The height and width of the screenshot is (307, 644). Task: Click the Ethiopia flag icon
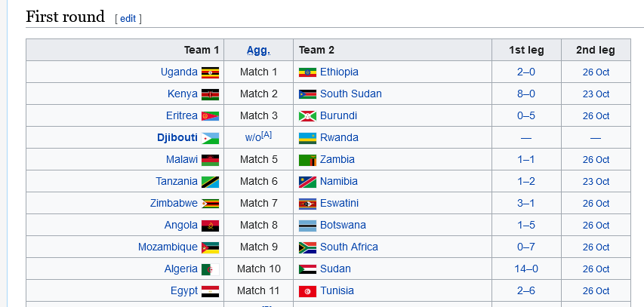[x=307, y=72]
